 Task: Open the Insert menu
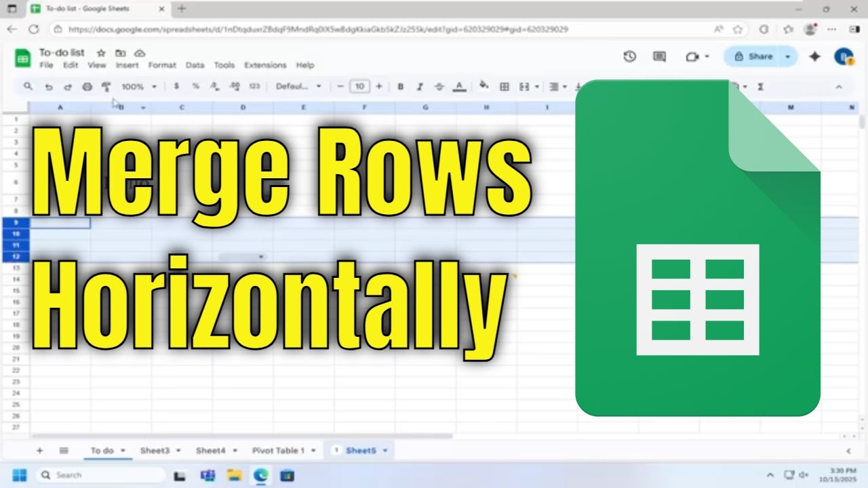[127, 65]
